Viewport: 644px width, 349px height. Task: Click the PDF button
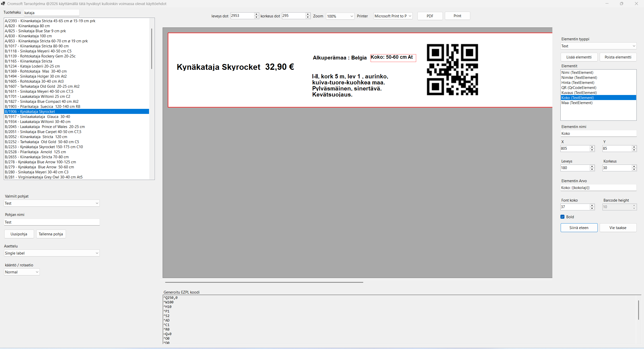pyautogui.click(x=430, y=16)
